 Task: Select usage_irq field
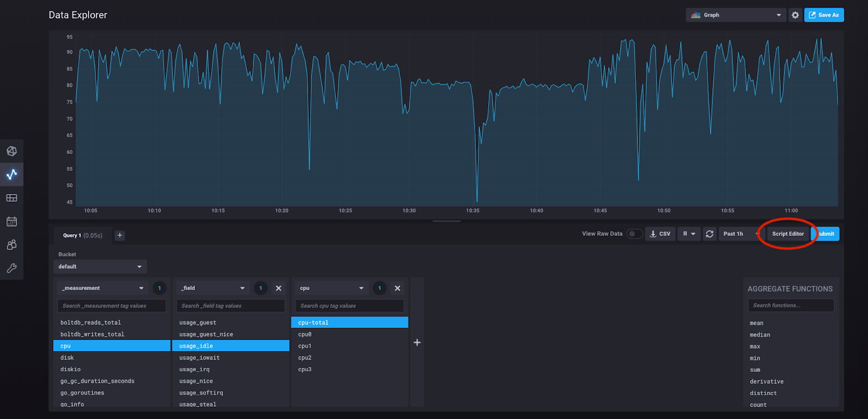(x=231, y=369)
